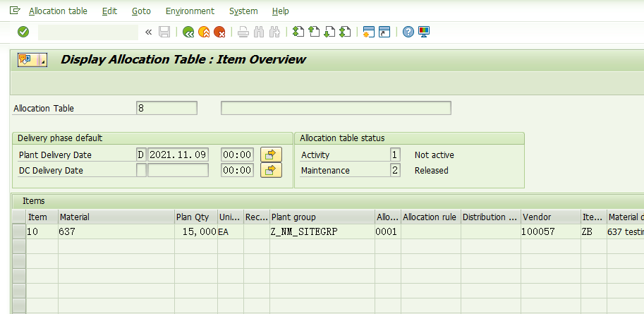Open the Help question mark icon
644x314 pixels.
pyautogui.click(x=408, y=32)
